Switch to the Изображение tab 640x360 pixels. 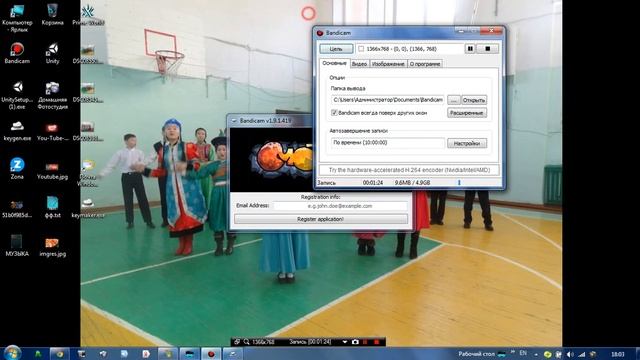click(x=388, y=64)
